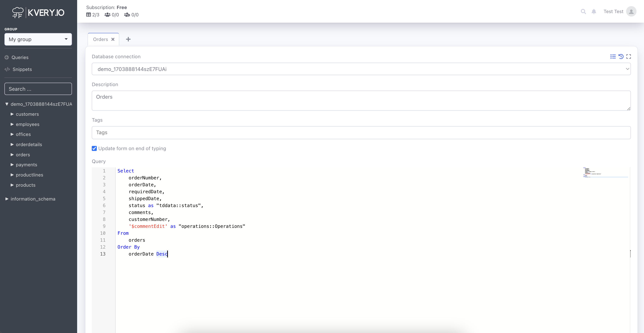Select the Orders tab
This screenshot has height=333, width=644.
point(100,39)
